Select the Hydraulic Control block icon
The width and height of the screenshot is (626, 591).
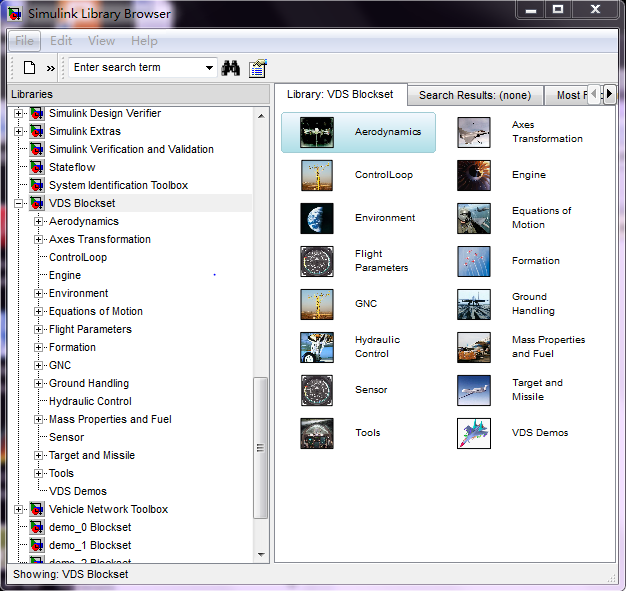tap(317, 347)
